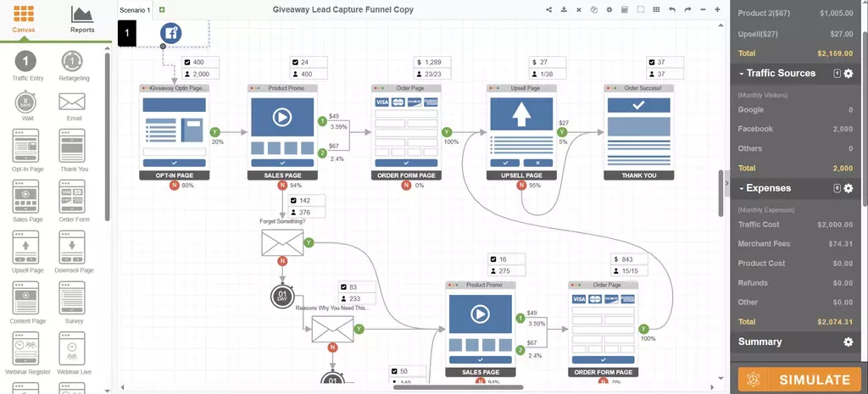Click the Forget Something email node
This screenshot has height=394, width=868.
[x=282, y=243]
